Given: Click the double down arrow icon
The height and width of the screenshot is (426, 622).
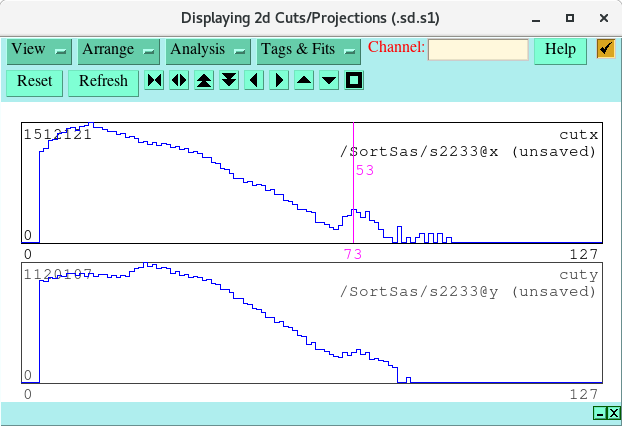Looking at the screenshot, I should click(x=229, y=81).
